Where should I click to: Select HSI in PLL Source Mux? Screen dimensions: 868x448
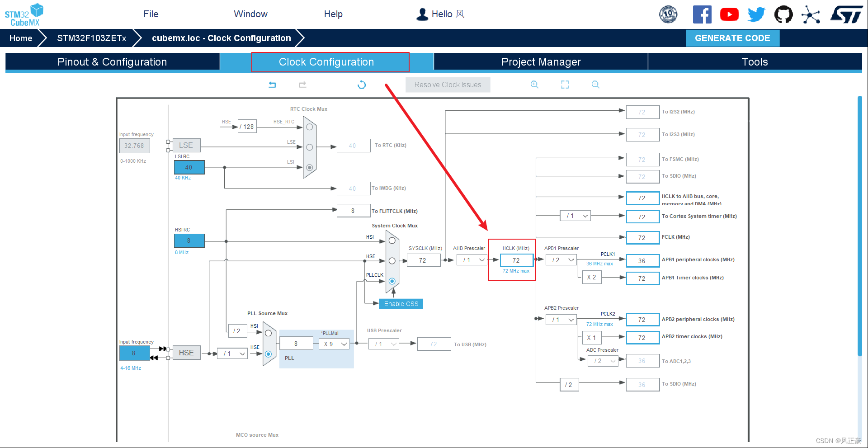click(x=268, y=333)
